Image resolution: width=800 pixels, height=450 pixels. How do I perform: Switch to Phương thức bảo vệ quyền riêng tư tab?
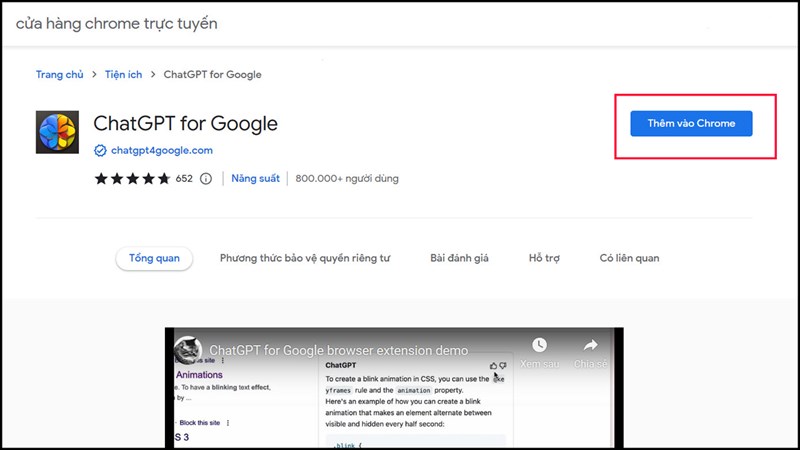(x=305, y=258)
